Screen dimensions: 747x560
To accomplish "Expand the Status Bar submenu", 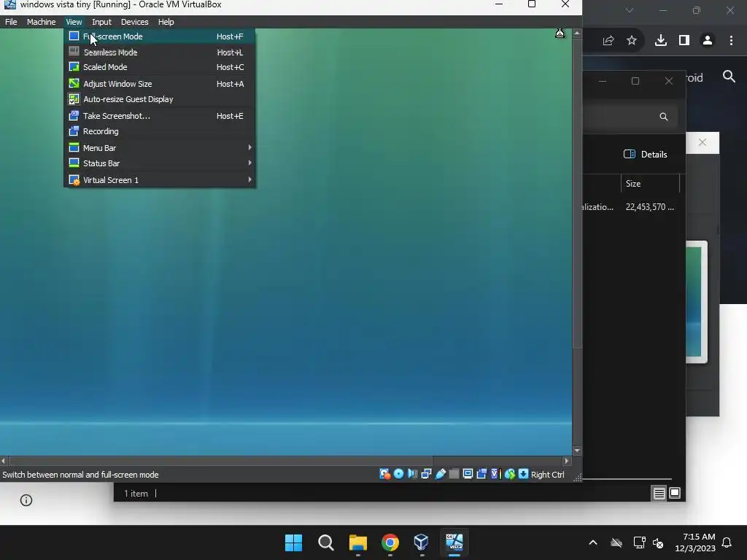I will [160, 163].
